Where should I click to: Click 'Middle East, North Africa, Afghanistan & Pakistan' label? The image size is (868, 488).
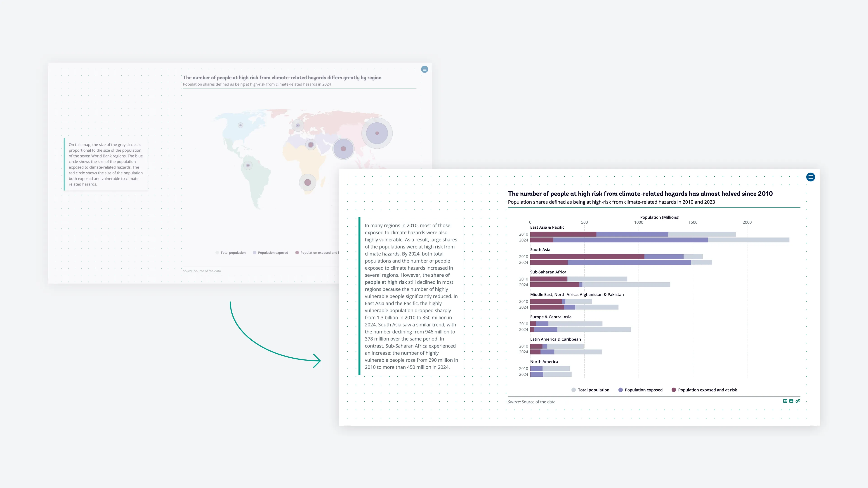tap(577, 294)
